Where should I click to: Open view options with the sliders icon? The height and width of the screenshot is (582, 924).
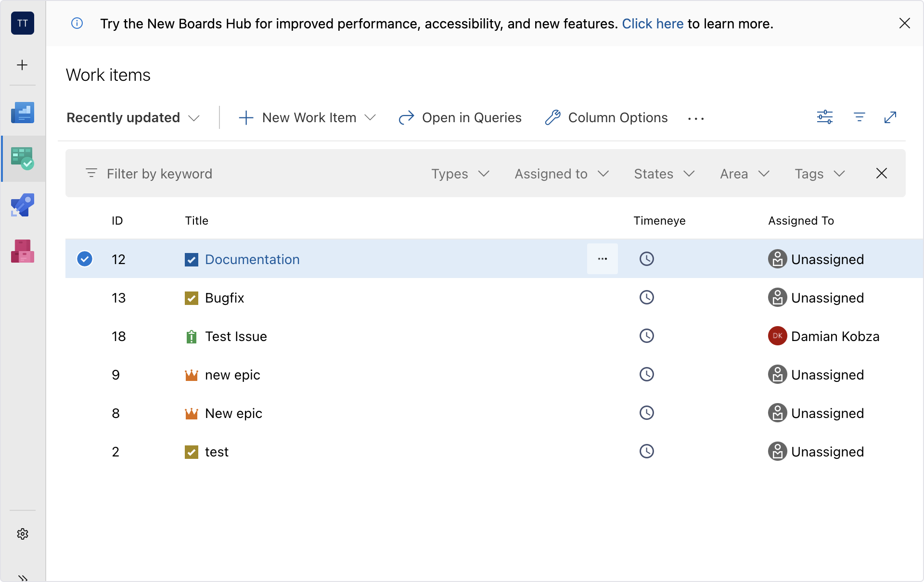(x=825, y=117)
